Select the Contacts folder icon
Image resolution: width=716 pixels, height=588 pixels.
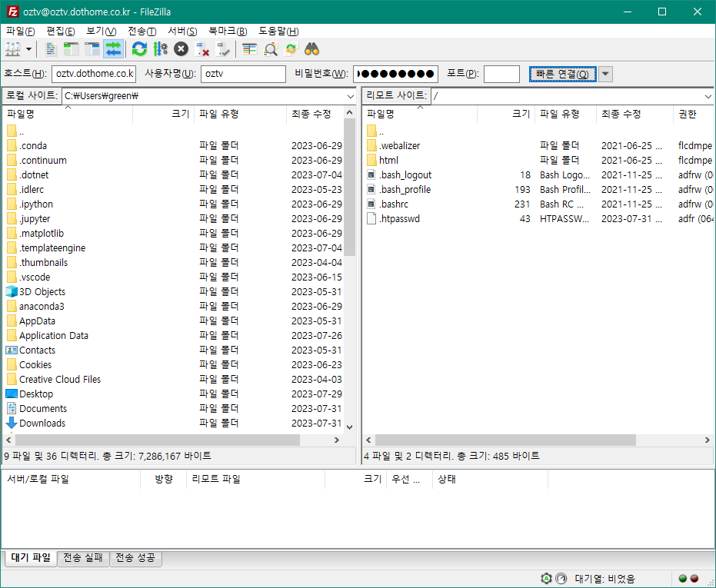12,350
